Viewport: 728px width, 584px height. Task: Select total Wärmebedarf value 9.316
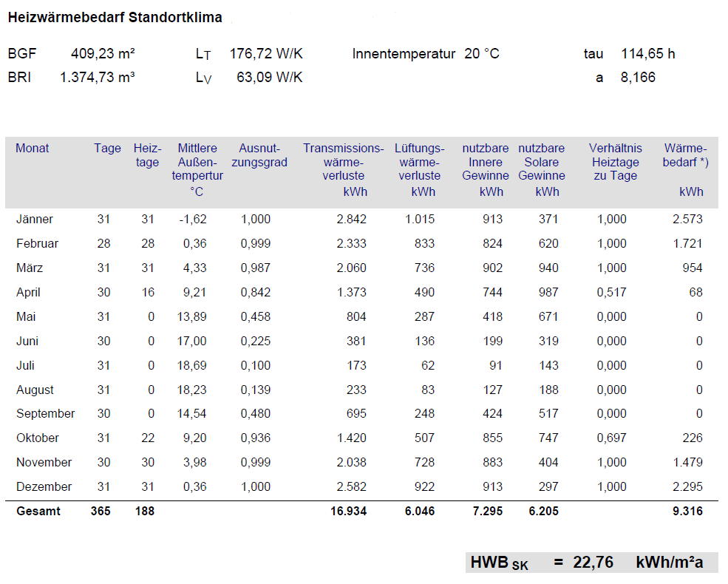pyautogui.click(x=687, y=512)
